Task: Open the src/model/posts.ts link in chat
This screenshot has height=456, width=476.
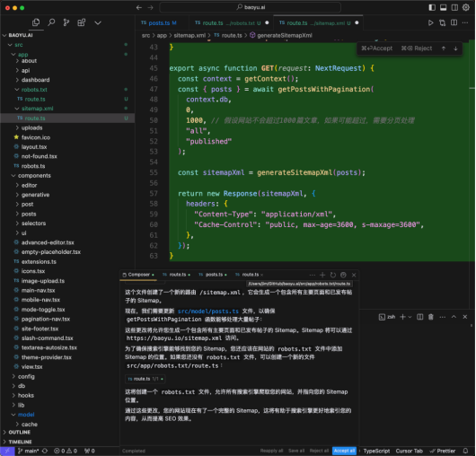Action: [208, 311]
